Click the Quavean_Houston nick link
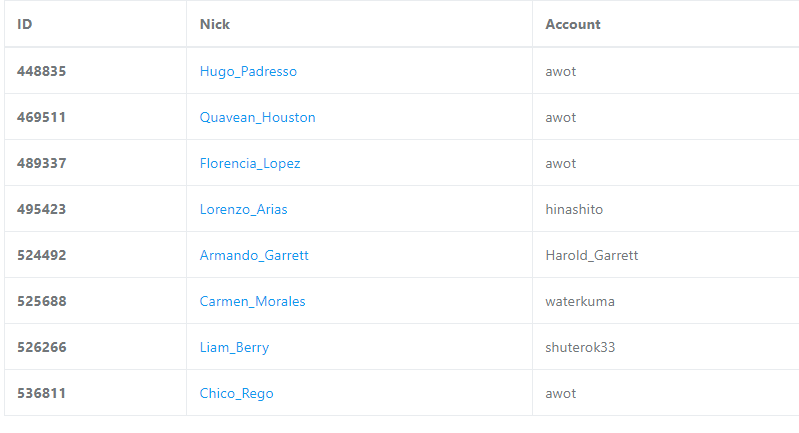799x433 pixels. click(x=257, y=117)
